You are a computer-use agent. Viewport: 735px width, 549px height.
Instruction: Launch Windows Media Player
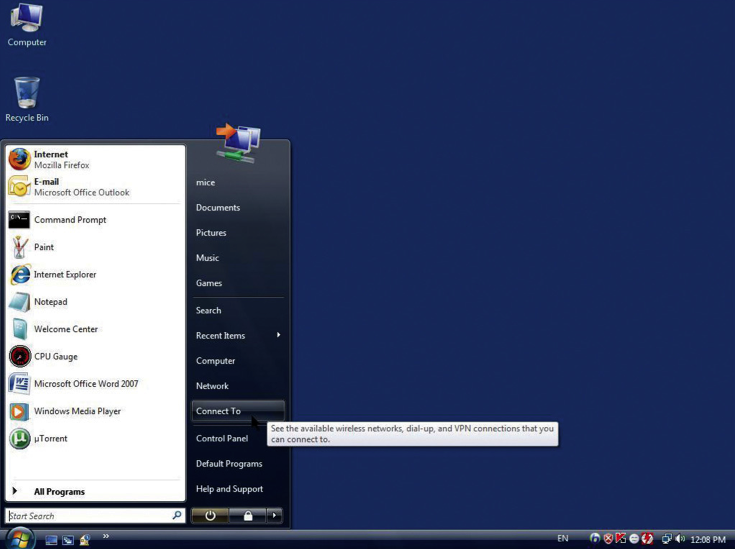(96, 411)
